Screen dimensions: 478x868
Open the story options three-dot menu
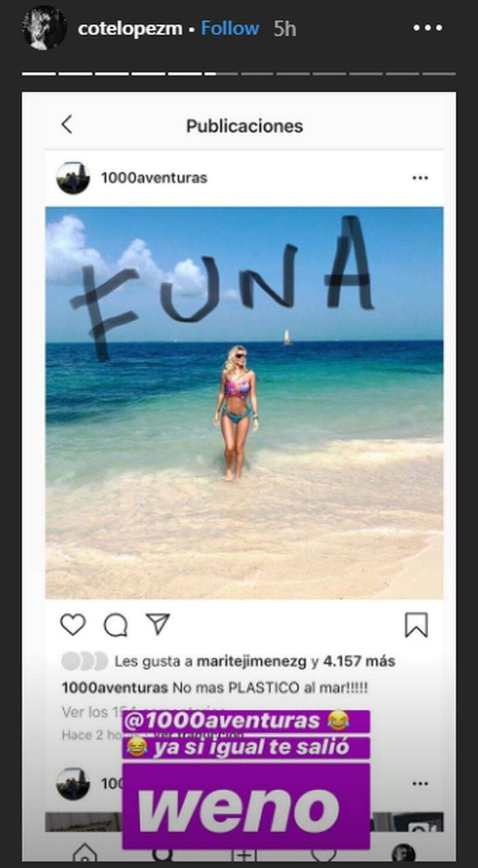(427, 28)
